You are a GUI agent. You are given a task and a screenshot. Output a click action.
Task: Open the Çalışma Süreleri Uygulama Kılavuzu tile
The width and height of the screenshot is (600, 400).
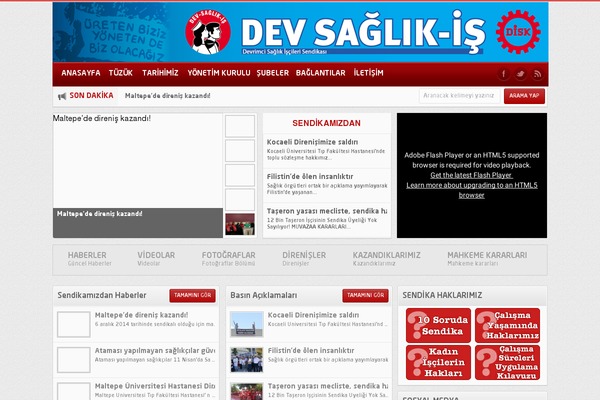coord(507,362)
